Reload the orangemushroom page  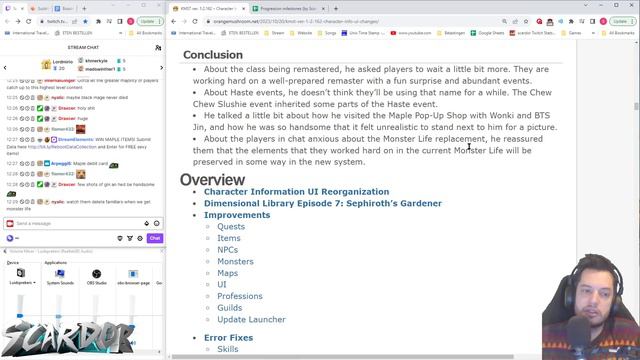[x=195, y=21]
